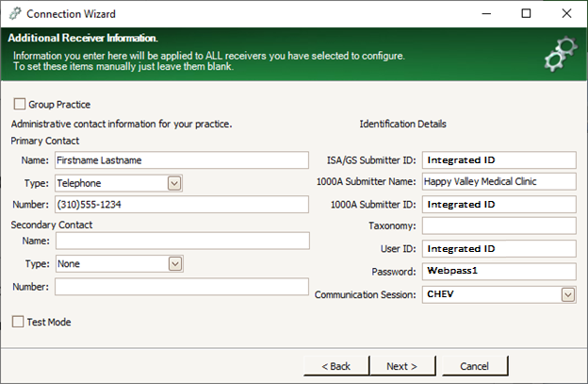Maximize the Connection Wizard window
The height and width of the screenshot is (384, 588).
click(526, 13)
